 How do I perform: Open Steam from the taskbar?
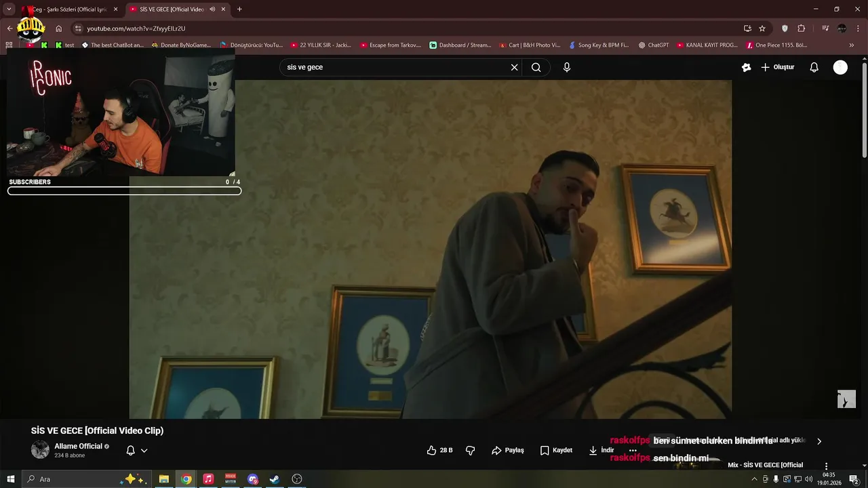tap(275, 479)
